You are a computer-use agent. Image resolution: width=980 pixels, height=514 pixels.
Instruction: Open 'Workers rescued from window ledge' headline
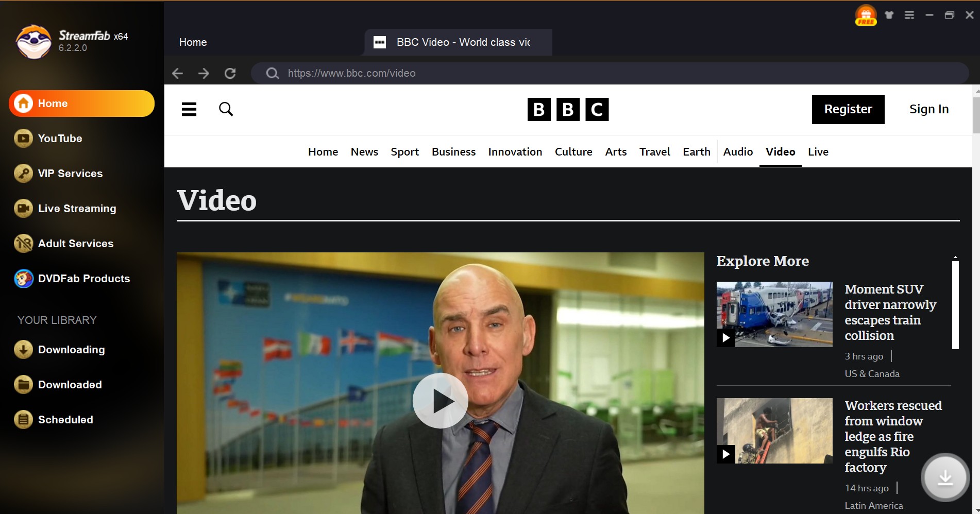893,437
